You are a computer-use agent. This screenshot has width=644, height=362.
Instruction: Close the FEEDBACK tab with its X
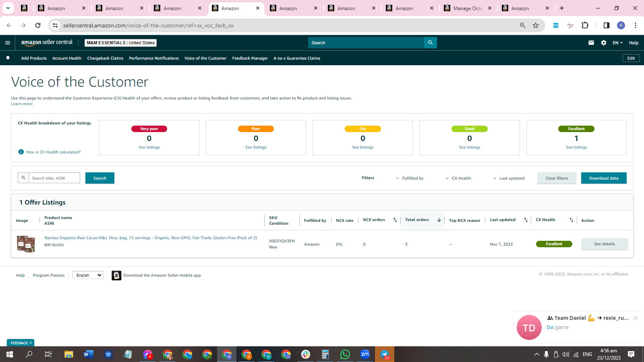tap(31, 343)
